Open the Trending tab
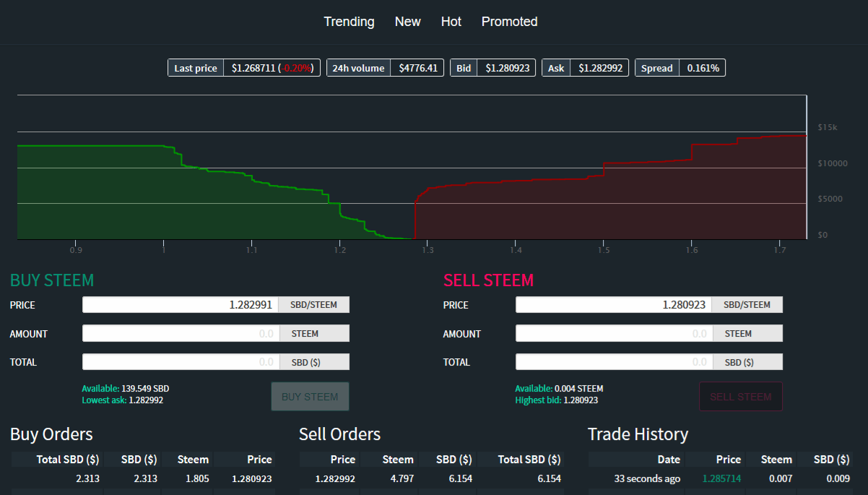 [349, 22]
